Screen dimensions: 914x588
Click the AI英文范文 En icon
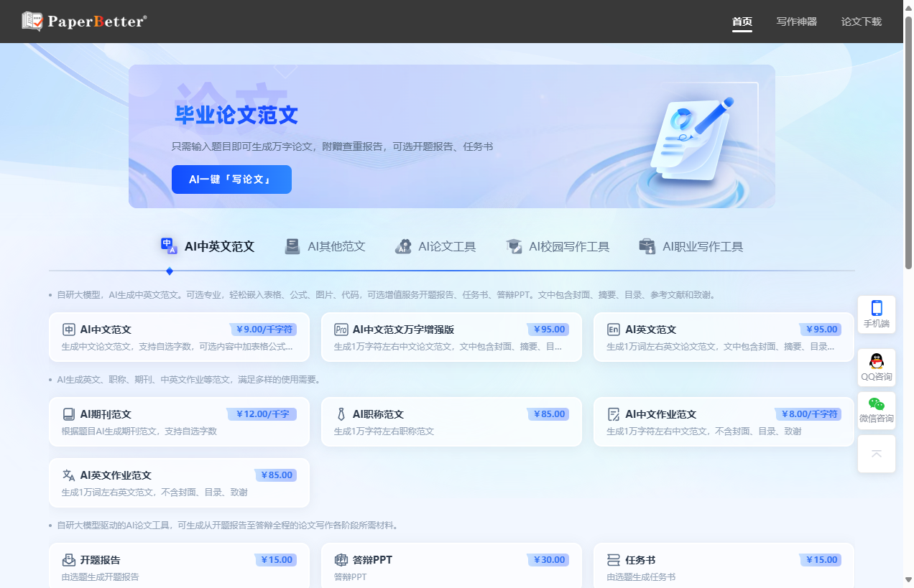pyautogui.click(x=614, y=330)
